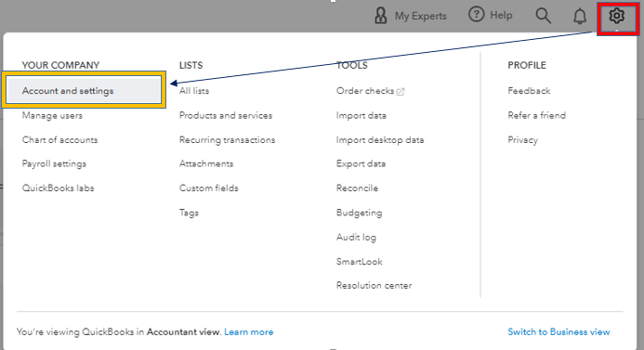This screenshot has width=644, height=350.
Task: View the Audit log
Action: point(356,237)
